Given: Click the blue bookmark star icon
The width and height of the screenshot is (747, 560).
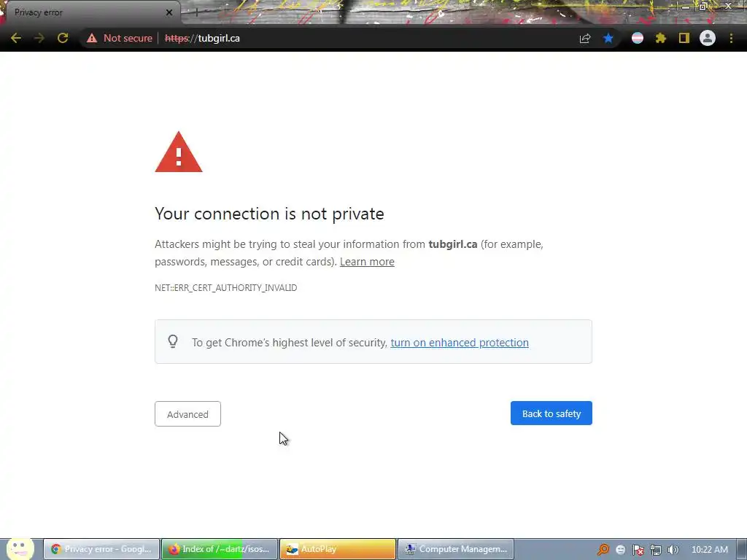Looking at the screenshot, I should [608, 38].
